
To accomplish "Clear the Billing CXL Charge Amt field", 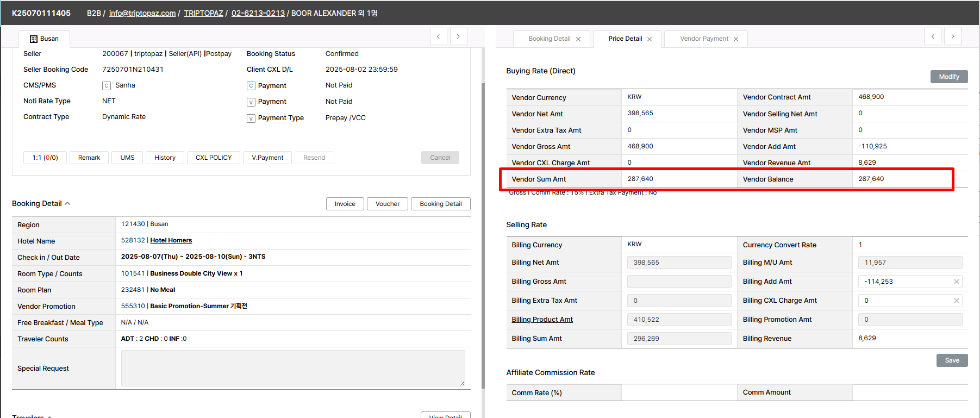I will click(956, 301).
